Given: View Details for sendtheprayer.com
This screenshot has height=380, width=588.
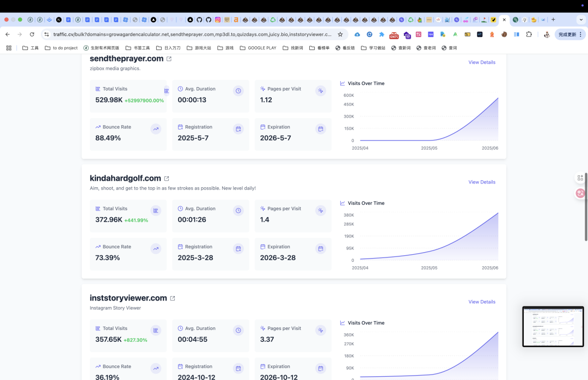Looking at the screenshot, I should tap(482, 62).
